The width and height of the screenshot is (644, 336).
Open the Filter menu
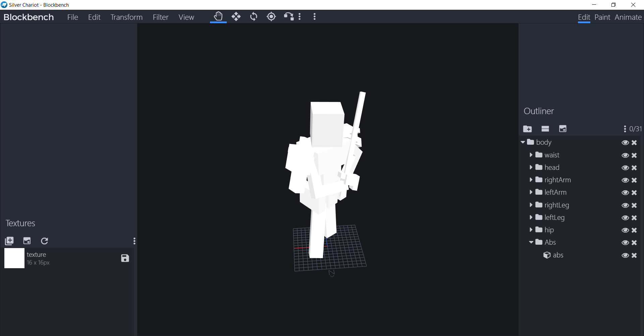(161, 17)
